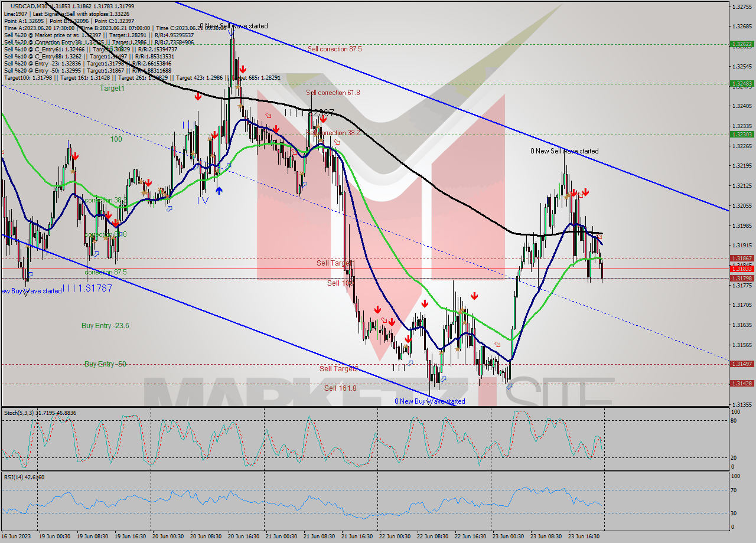Click the 'Buy Entry -50' label
756x543 pixels.
[105, 364]
